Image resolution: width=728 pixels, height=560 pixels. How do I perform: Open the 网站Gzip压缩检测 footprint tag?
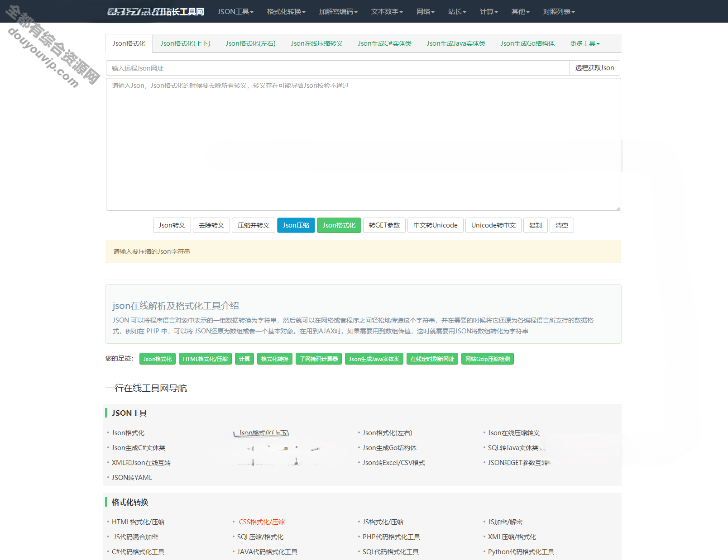[x=488, y=359]
